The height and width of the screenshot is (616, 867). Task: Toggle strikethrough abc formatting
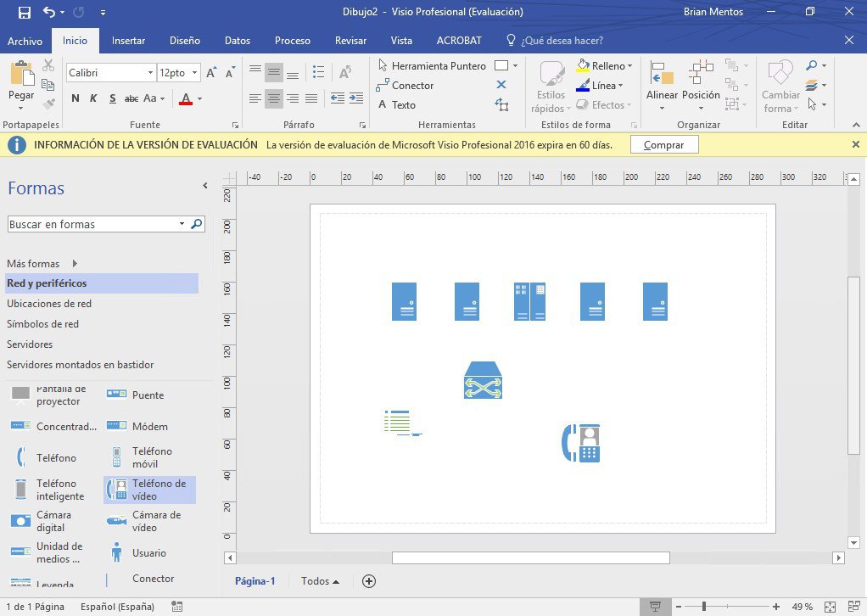pyautogui.click(x=131, y=98)
